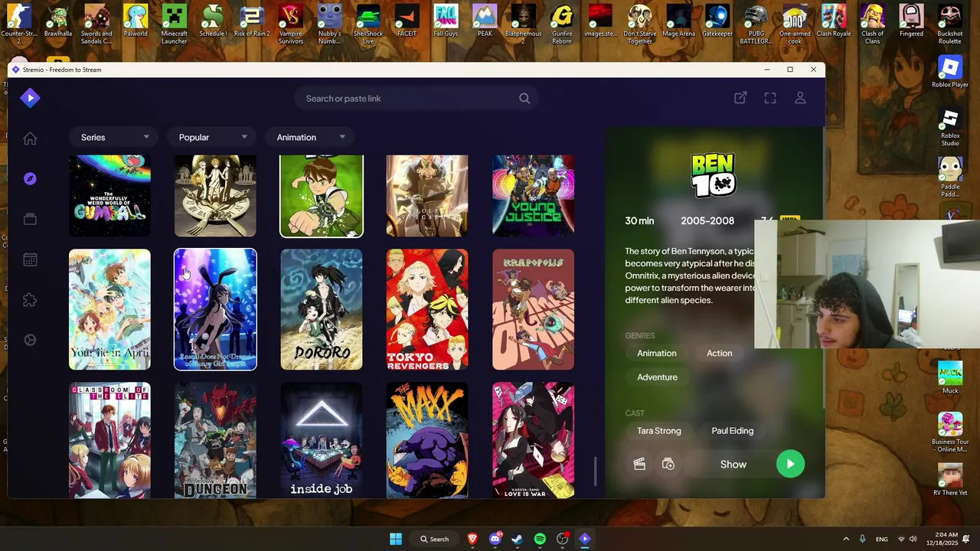Select the Action genre tag
The height and width of the screenshot is (551, 980).
pos(719,353)
